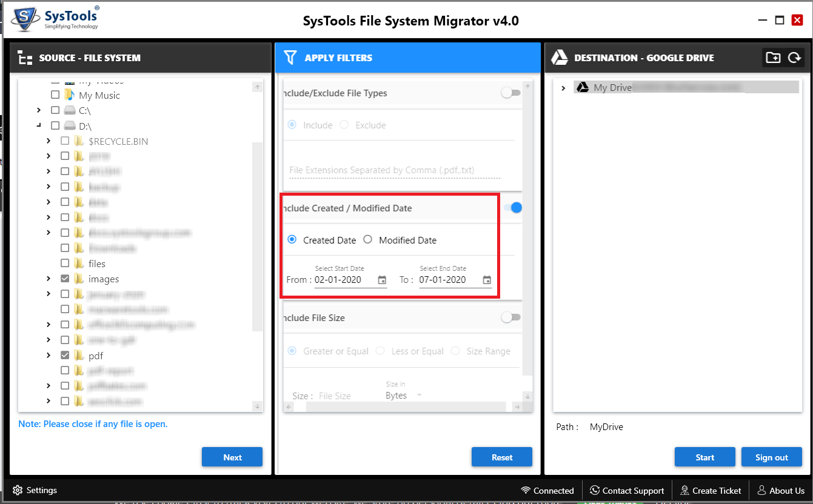Screen dimensions: 813x504
Task: Click the File Extensions input field
Action: (x=395, y=170)
